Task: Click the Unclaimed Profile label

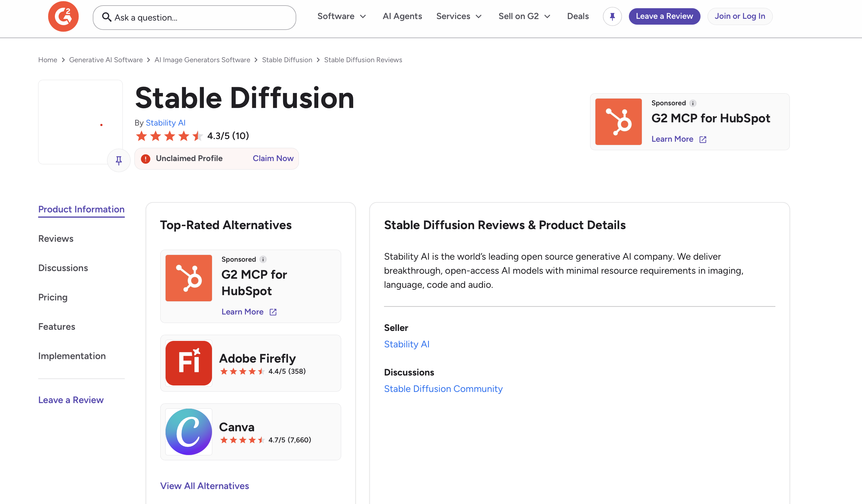Action: pyautogui.click(x=189, y=158)
